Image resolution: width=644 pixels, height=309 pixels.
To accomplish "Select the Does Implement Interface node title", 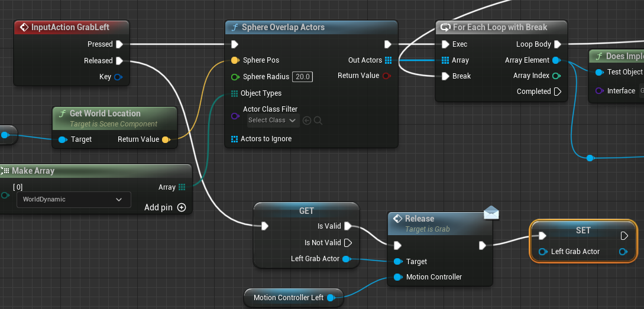I will pos(624,57).
